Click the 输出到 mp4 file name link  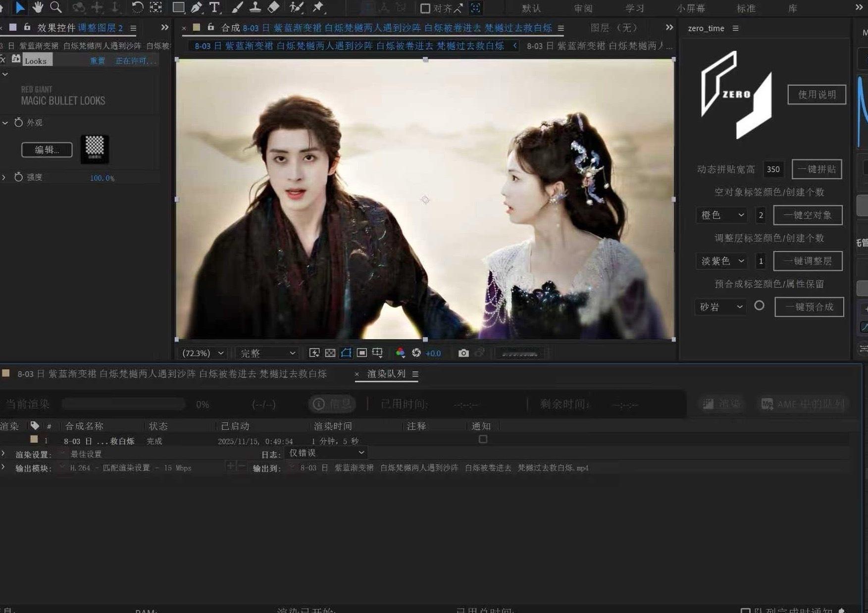(x=444, y=467)
